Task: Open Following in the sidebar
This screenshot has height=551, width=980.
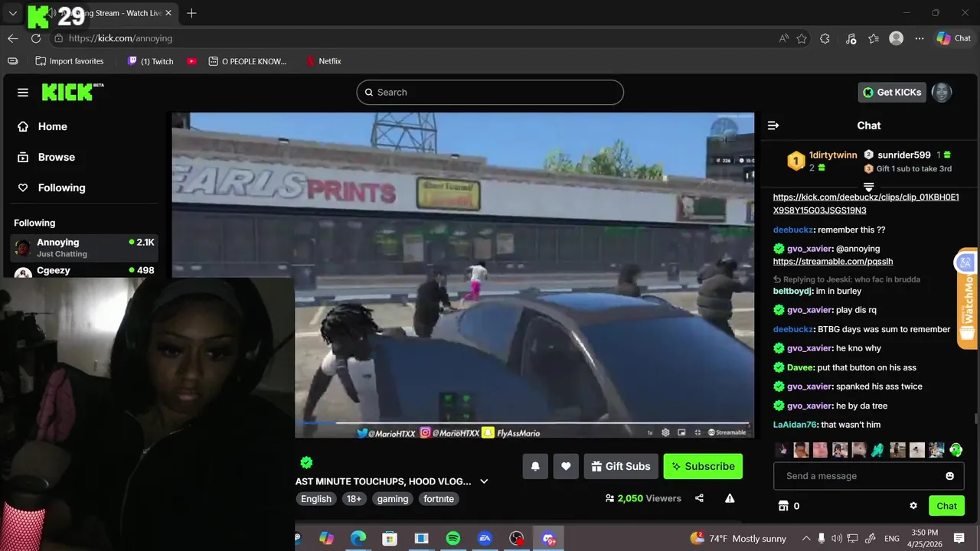Action: pos(52,187)
